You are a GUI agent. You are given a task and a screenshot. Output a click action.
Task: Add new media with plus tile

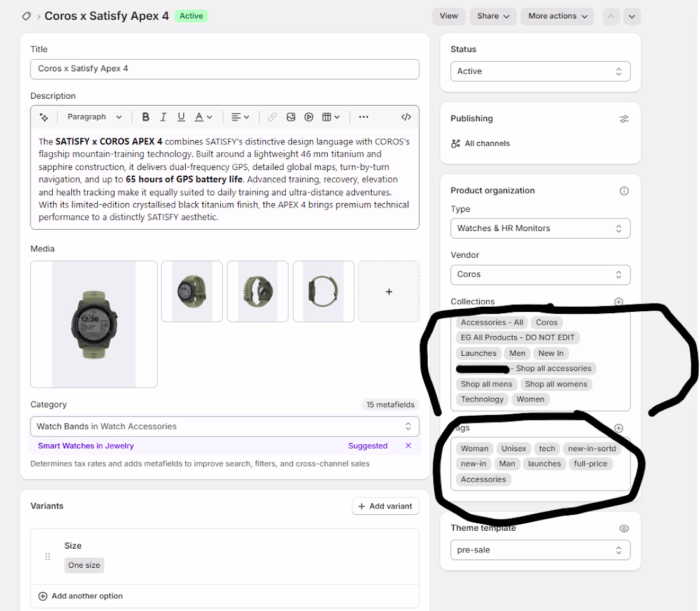(389, 291)
